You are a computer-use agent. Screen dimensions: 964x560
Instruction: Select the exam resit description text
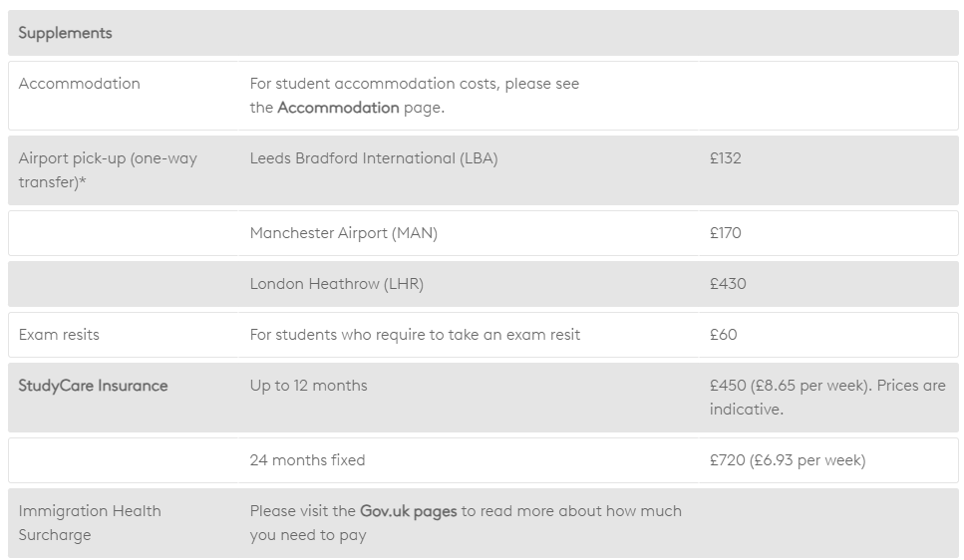click(x=415, y=335)
